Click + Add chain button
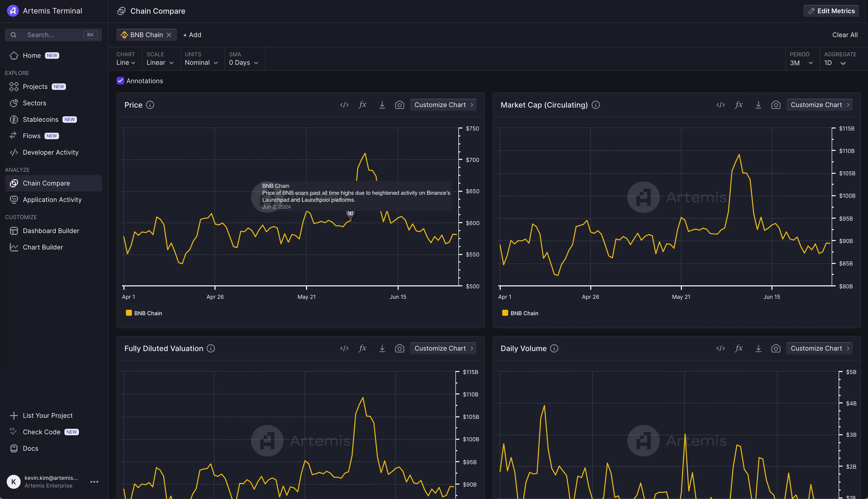 click(x=192, y=35)
